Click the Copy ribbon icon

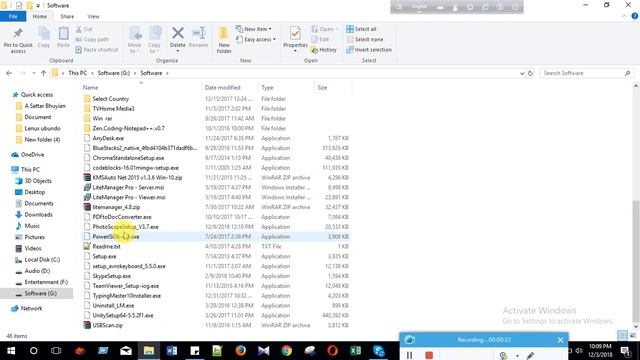(44, 38)
